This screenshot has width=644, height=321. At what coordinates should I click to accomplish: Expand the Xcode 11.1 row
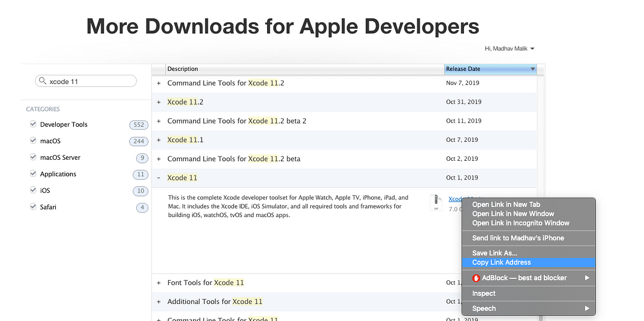pos(158,140)
